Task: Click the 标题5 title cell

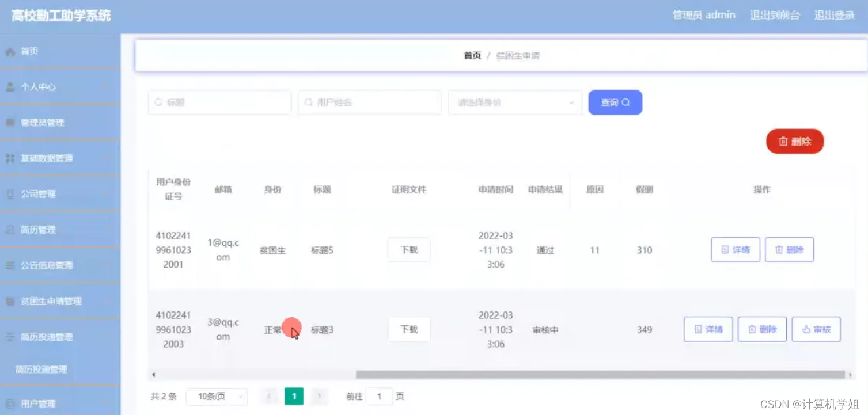Action: [322, 250]
